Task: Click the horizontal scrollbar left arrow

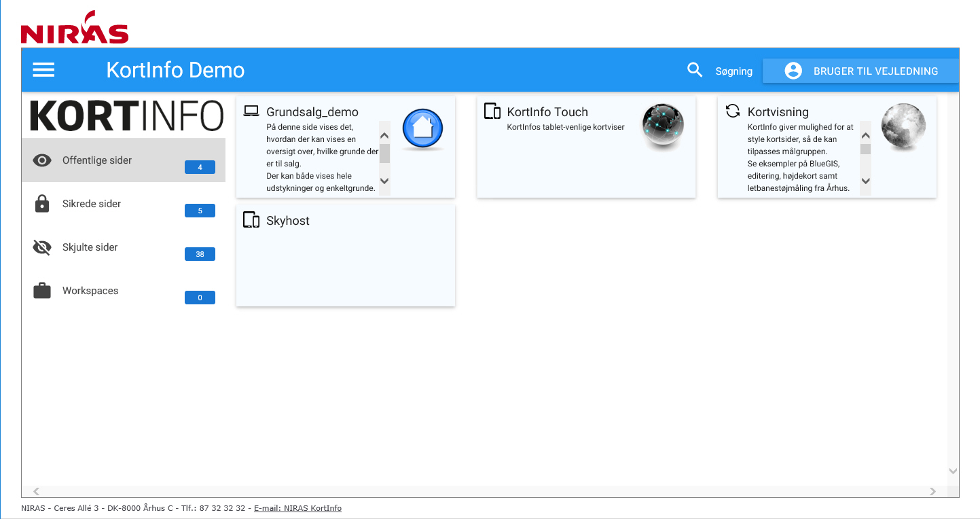Action: click(37, 491)
